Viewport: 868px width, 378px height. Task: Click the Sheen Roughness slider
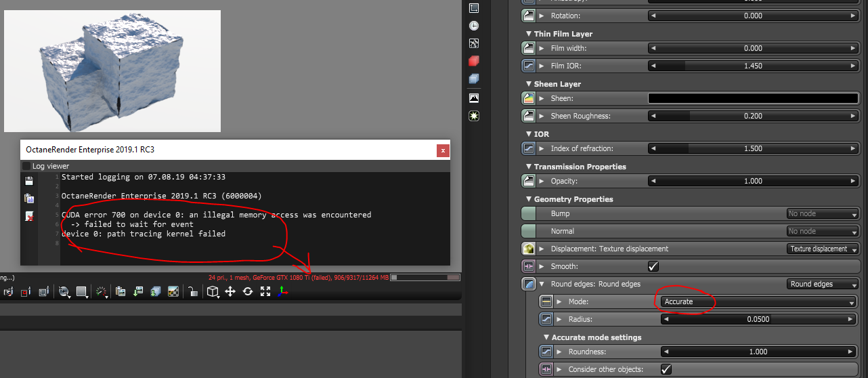[753, 116]
